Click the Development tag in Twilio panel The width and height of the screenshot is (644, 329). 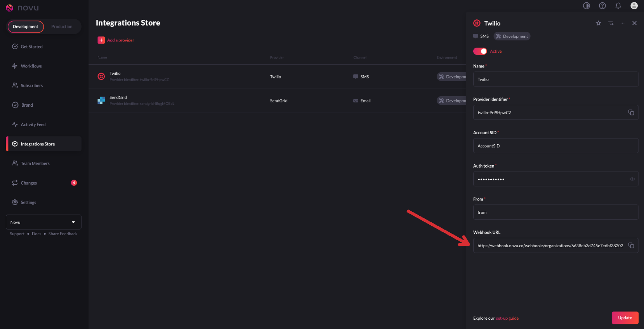[512, 36]
